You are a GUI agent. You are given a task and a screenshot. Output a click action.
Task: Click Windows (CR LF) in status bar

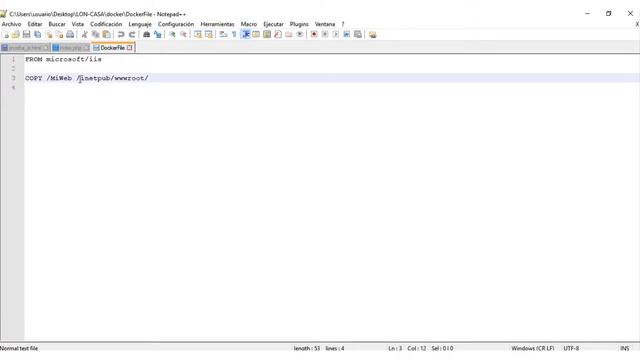(x=533, y=348)
